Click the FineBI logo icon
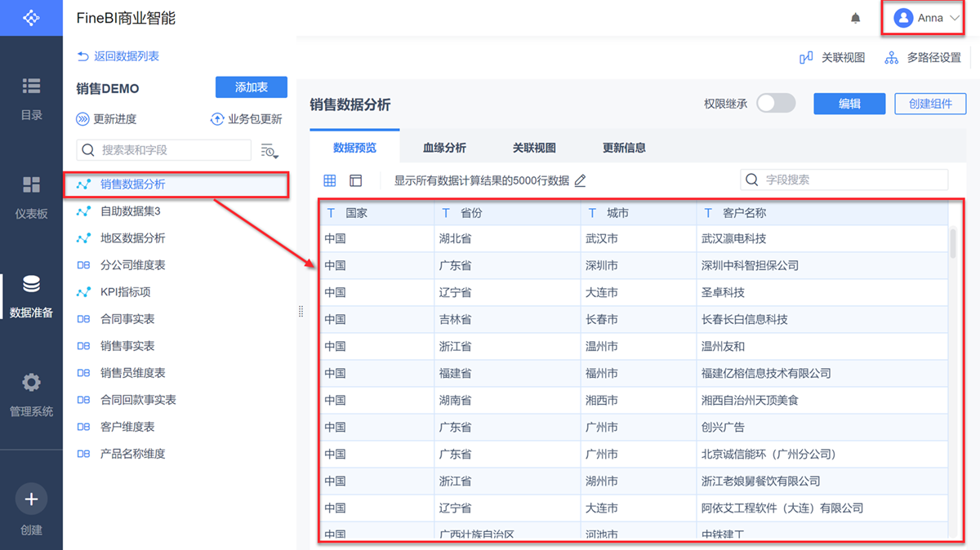This screenshot has height=550, width=980. tap(31, 17)
